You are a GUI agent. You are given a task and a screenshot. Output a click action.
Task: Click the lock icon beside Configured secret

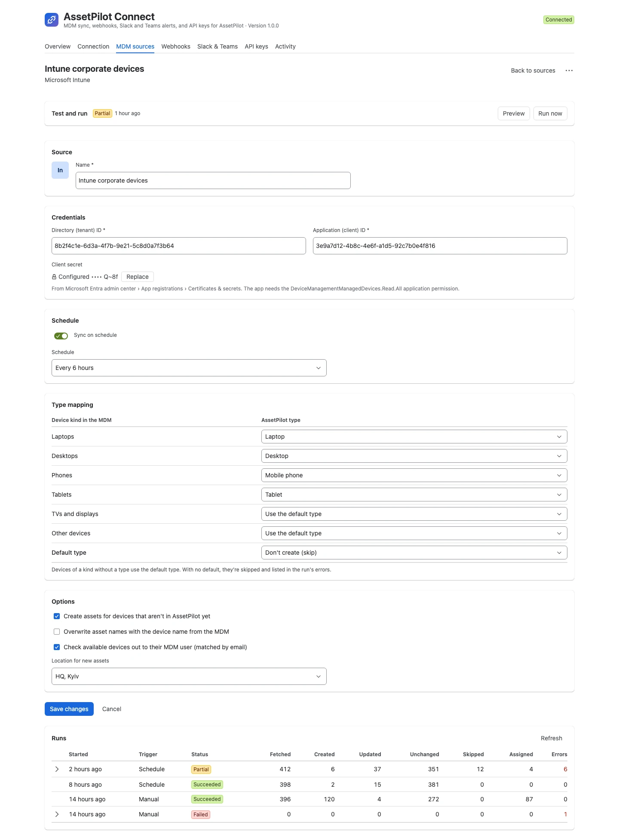(54, 277)
